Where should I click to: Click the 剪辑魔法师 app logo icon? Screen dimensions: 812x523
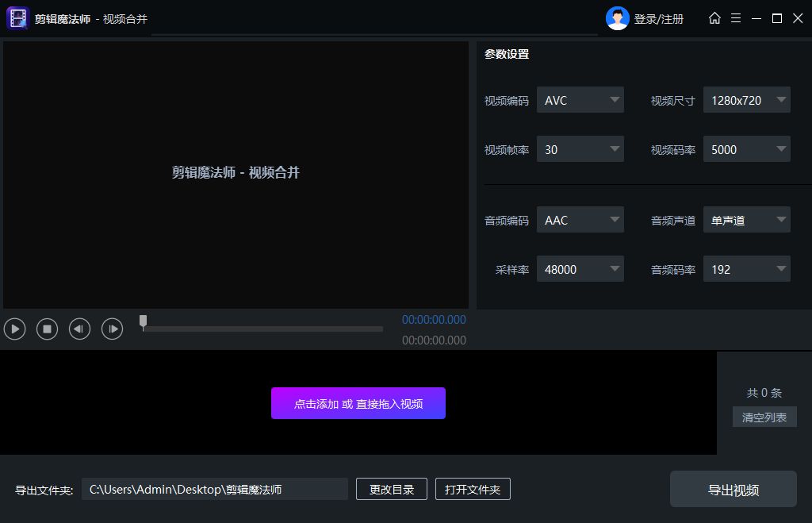[x=17, y=19]
